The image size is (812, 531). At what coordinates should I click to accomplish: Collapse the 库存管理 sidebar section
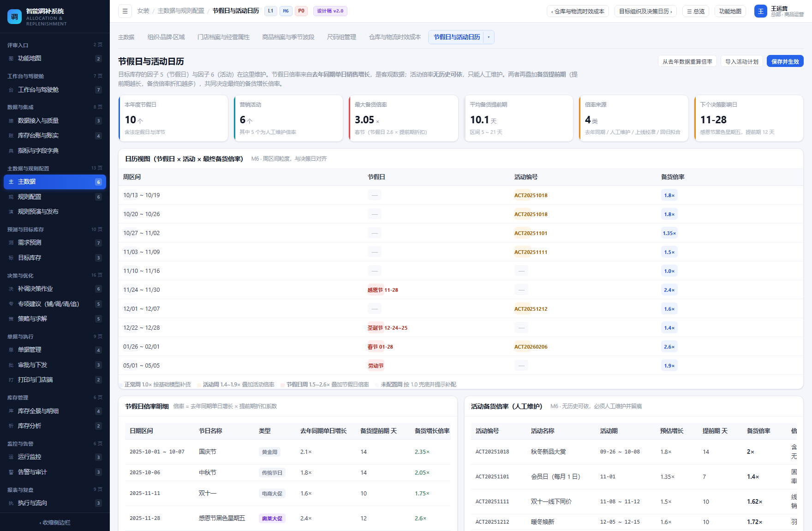[55, 398]
